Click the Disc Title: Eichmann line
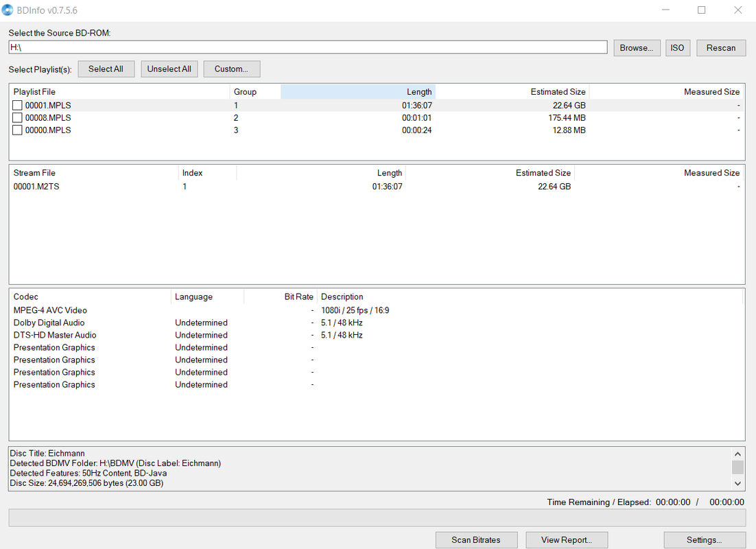 click(47, 453)
